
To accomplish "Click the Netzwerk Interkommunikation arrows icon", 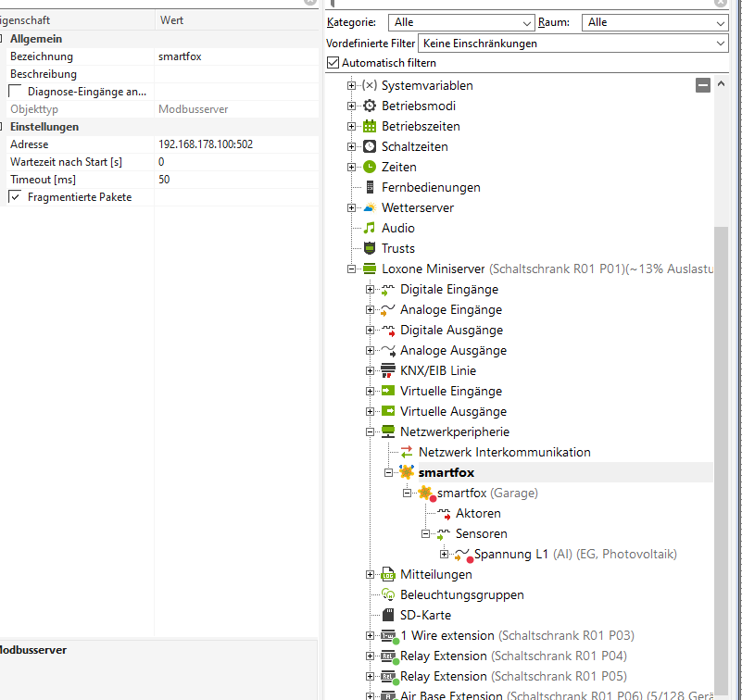I will tap(407, 452).
